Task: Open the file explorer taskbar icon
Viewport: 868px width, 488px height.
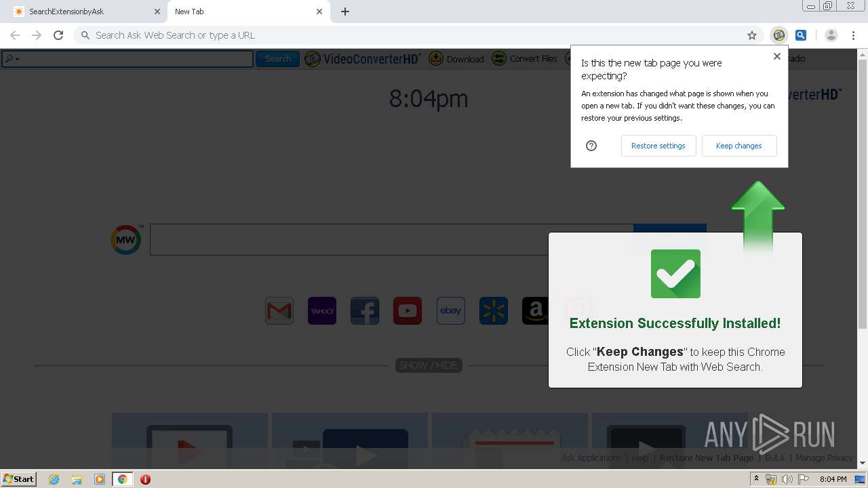Action: click(77, 479)
